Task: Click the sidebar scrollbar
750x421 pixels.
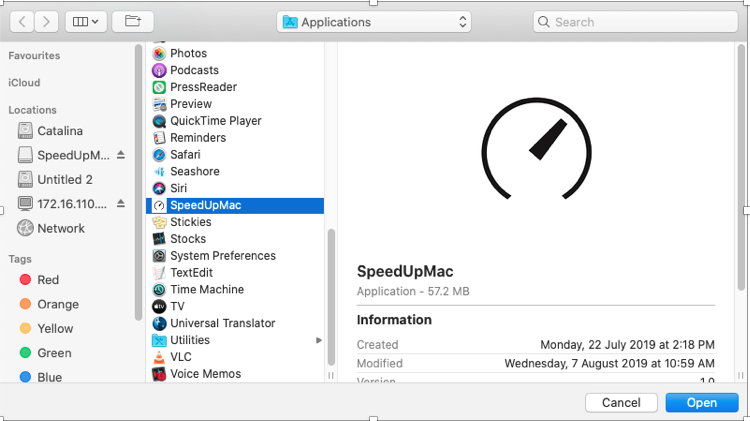Action: click(x=138, y=182)
